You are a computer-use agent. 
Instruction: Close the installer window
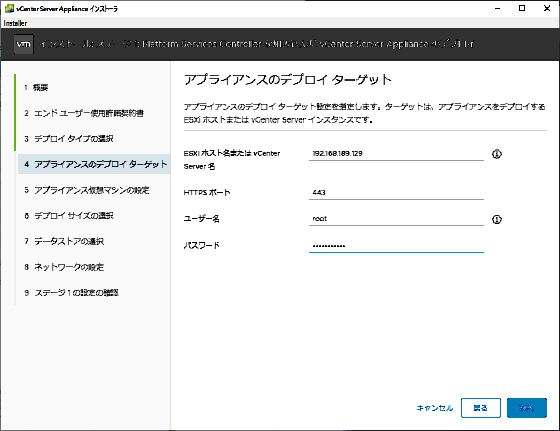pyautogui.click(x=547, y=8)
